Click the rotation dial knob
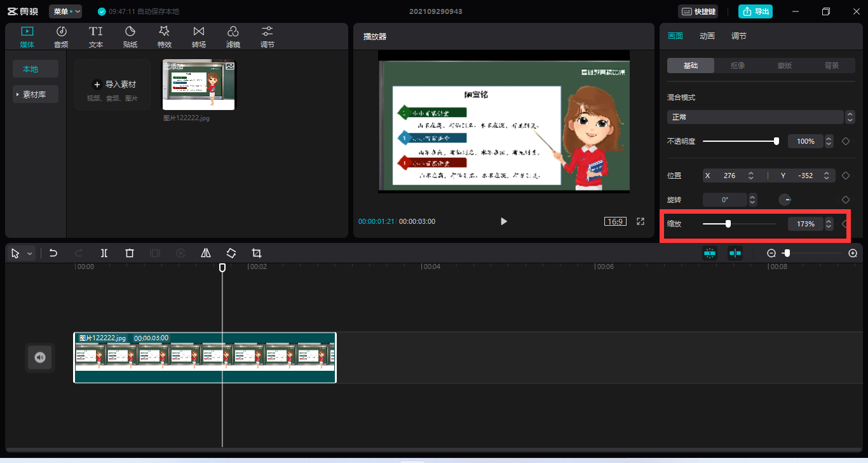 785,200
